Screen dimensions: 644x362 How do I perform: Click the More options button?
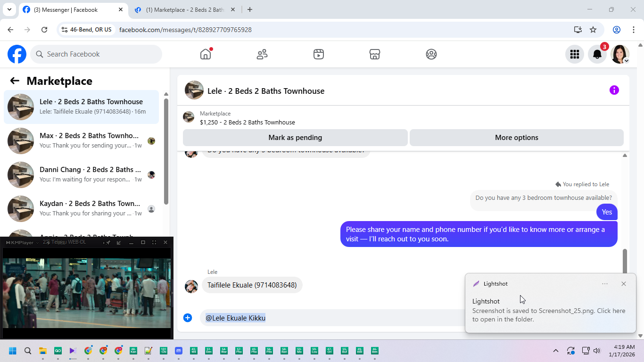(x=516, y=138)
